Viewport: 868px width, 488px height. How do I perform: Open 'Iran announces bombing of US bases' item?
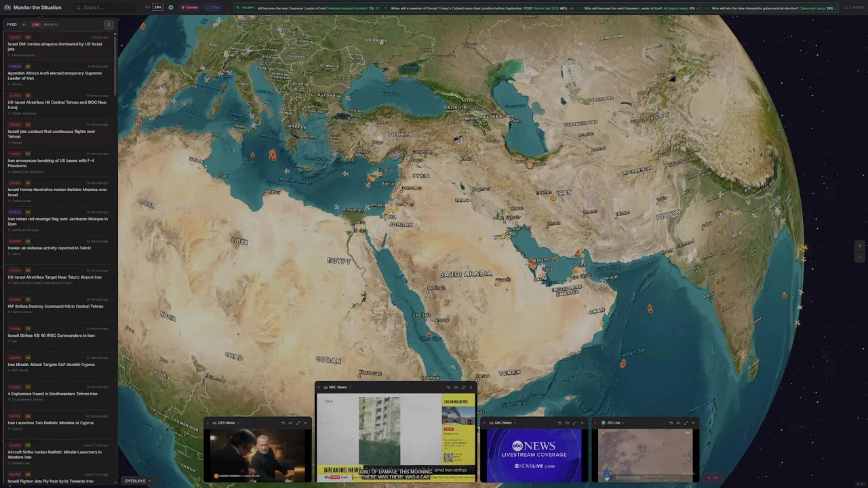(x=58, y=163)
